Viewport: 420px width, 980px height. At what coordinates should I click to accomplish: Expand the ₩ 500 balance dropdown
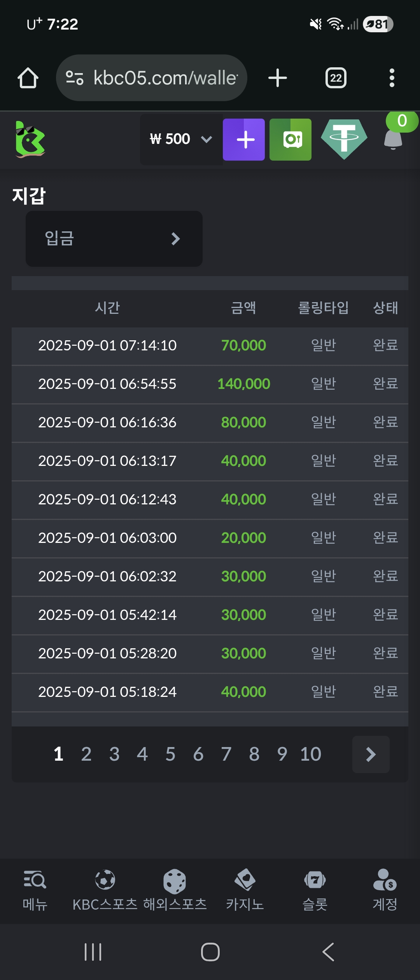181,139
